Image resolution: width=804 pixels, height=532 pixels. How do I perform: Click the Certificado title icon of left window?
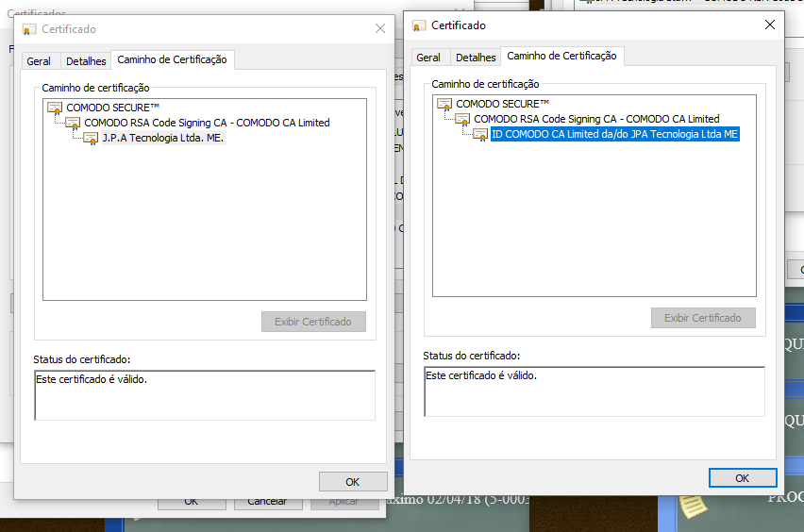point(29,29)
